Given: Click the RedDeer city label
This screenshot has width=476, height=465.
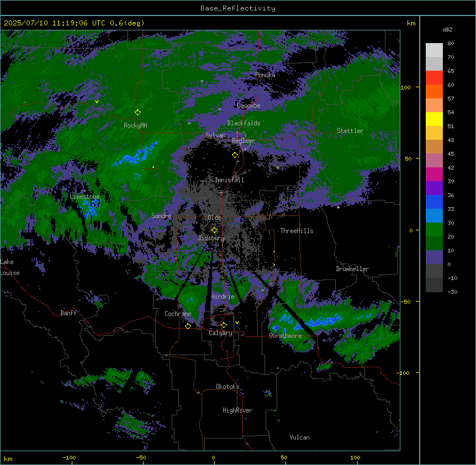Looking at the screenshot, I should [244, 141].
